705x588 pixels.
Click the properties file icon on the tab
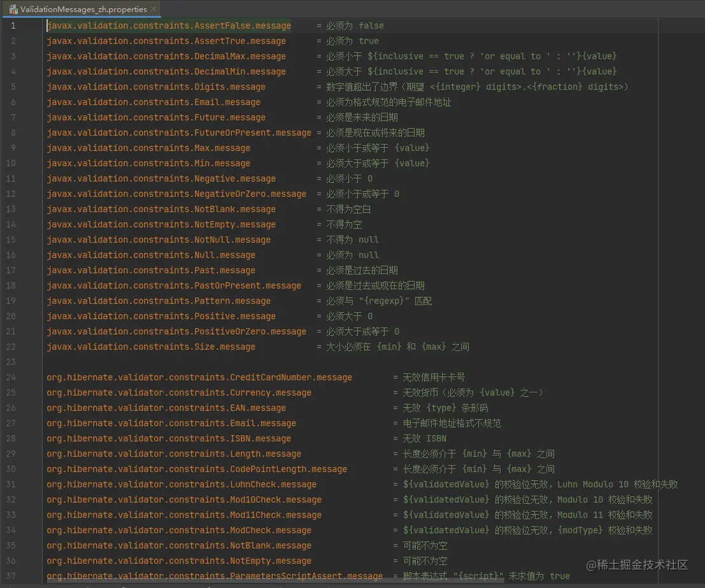pyautogui.click(x=12, y=10)
